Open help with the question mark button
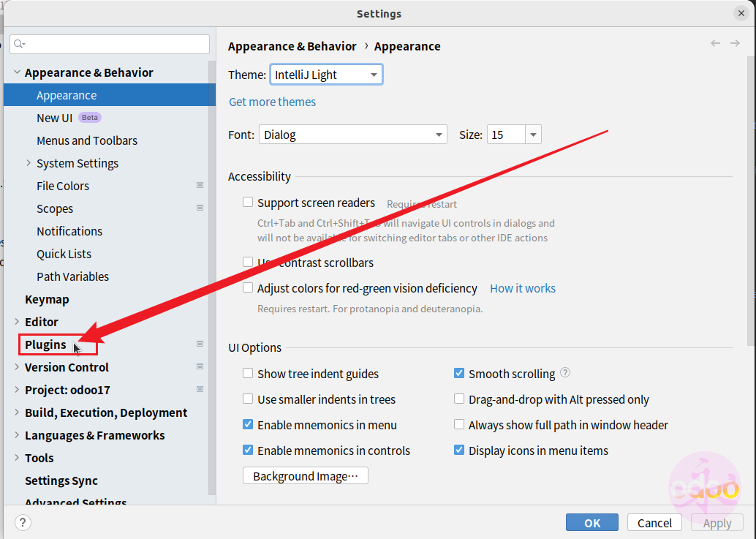Image resolution: width=756 pixels, height=539 pixels. pyautogui.click(x=23, y=523)
